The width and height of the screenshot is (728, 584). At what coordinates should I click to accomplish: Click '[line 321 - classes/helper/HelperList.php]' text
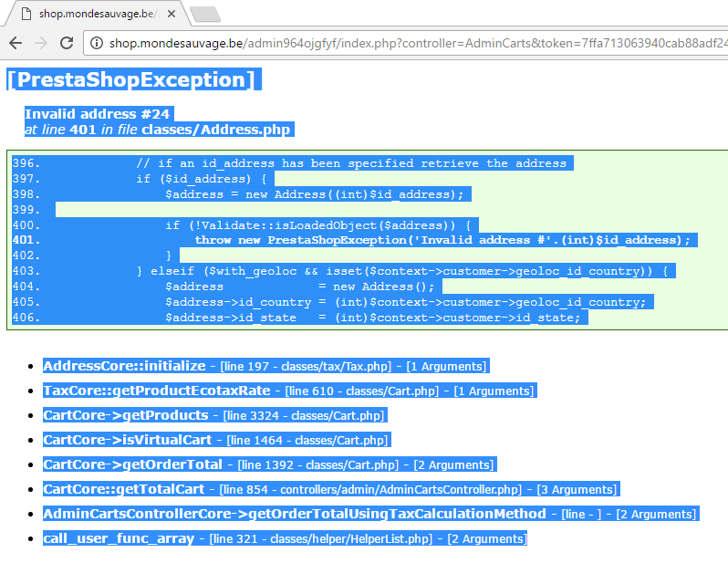[x=321, y=538]
